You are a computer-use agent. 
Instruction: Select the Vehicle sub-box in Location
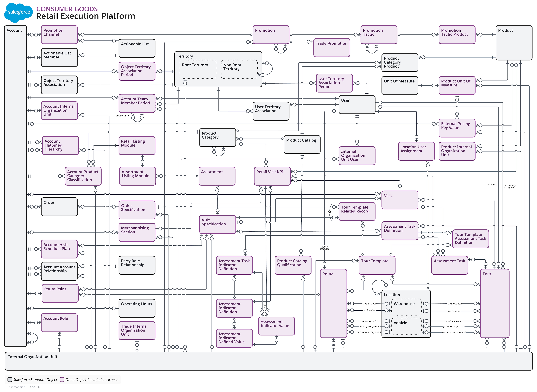pos(406,326)
